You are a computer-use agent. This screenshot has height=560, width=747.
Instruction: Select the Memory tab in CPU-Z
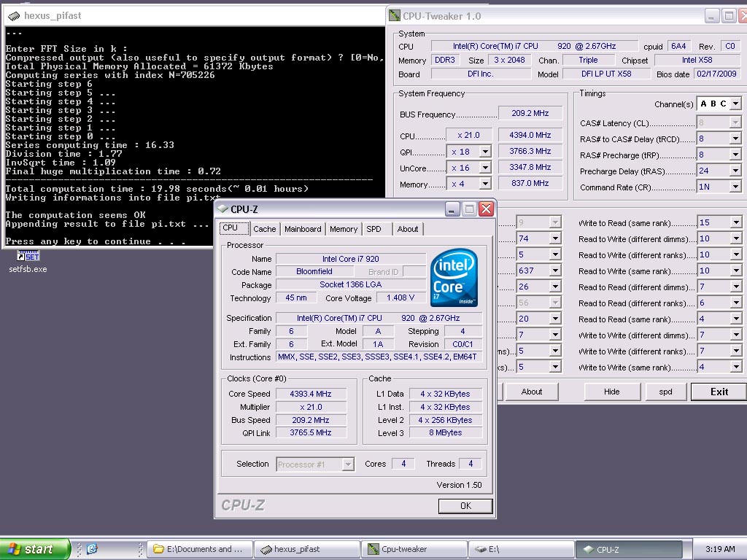point(344,229)
